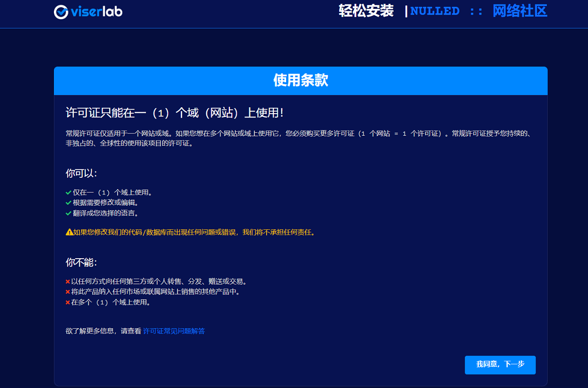The height and width of the screenshot is (388, 588).
Task: Click the 你不能 section heading
Action: coord(81,262)
